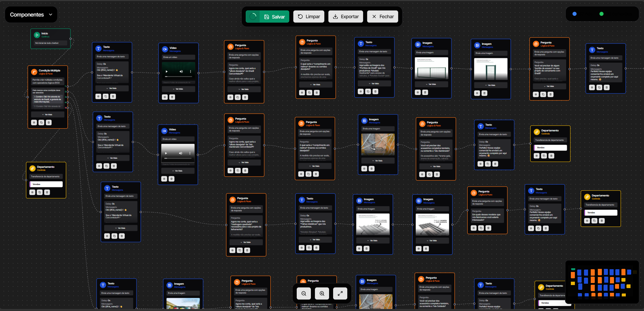The width and height of the screenshot is (644, 311).
Task: Open settings of 'metragem quadrada' Pergunta node
Action: click(232, 250)
